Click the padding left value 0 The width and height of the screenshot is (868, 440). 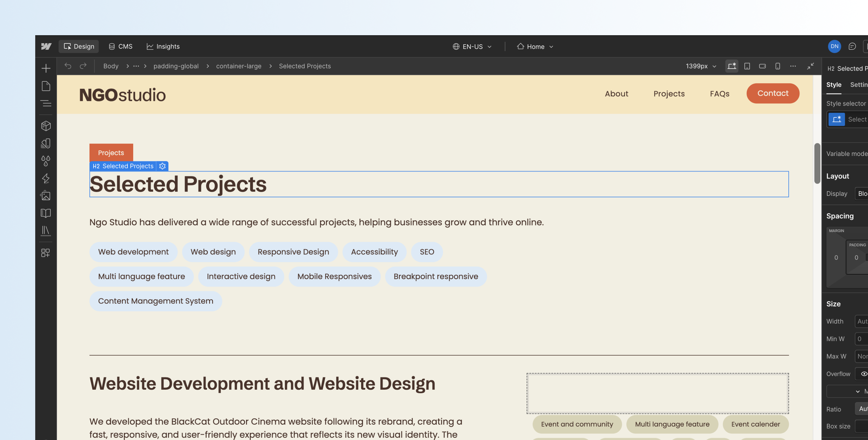[x=856, y=257]
